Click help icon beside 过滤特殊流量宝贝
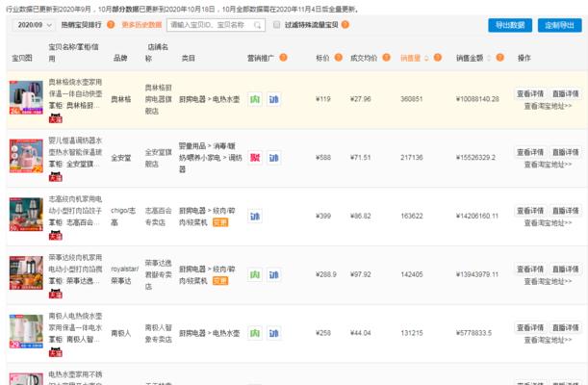 click(345, 25)
